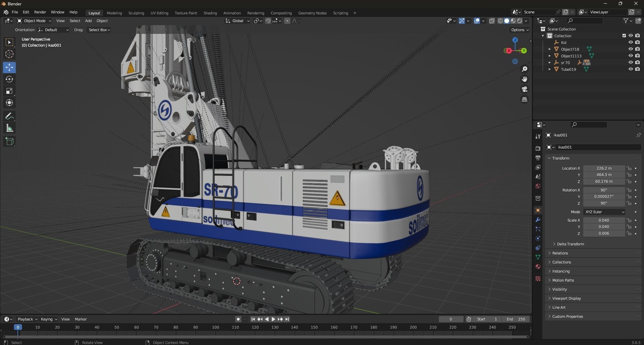Select the Measure tool
The image size is (644, 345).
coord(9,128)
